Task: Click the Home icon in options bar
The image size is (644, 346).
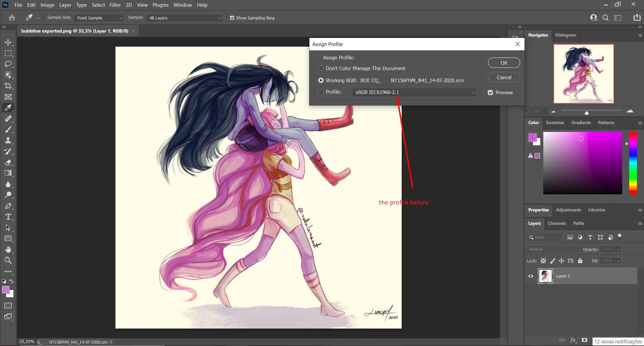Action: tap(12, 18)
